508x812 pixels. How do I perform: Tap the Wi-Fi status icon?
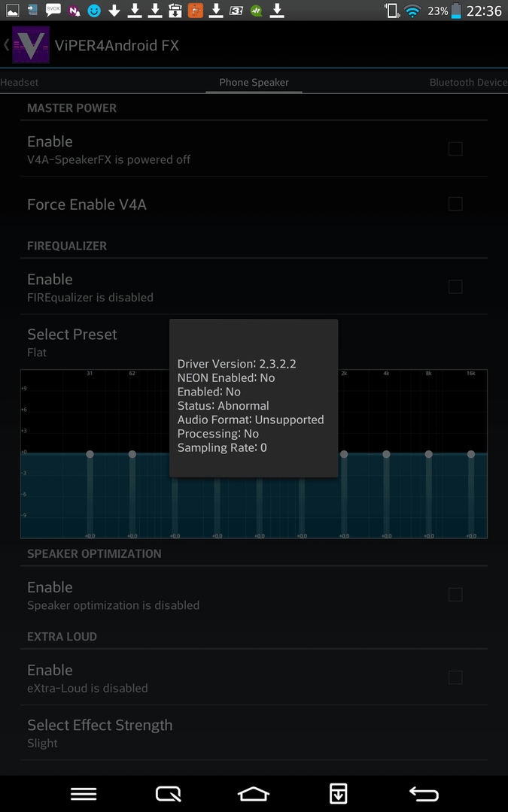point(412,11)
